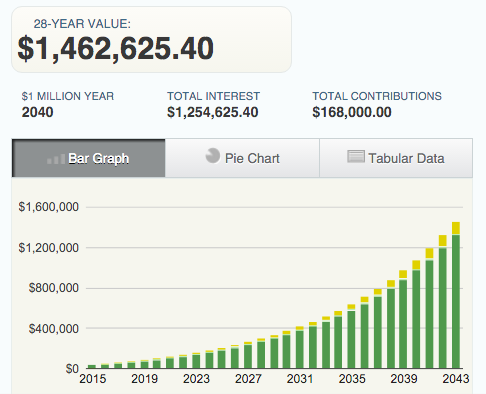Click the 2043 year label
The image size is (486, 394).
456,379
